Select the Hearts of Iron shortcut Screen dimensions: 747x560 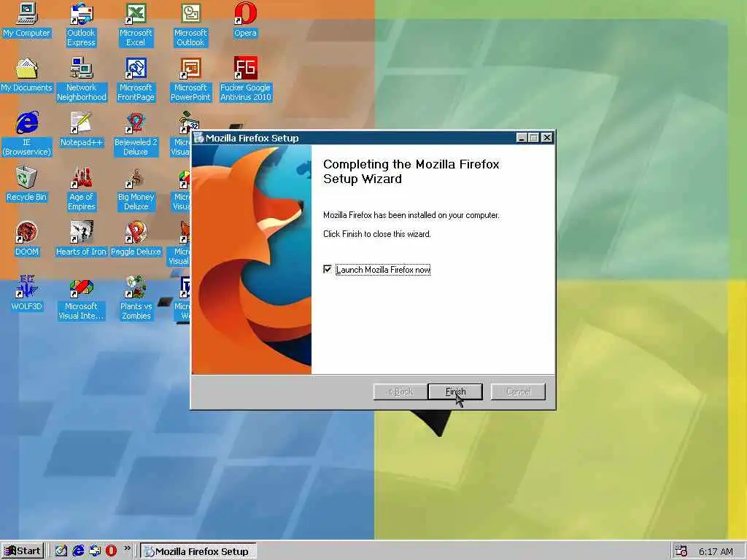[81, 238]
